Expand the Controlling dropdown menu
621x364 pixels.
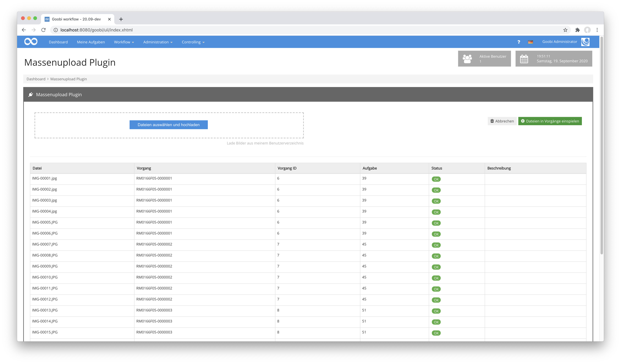(193, 42)
